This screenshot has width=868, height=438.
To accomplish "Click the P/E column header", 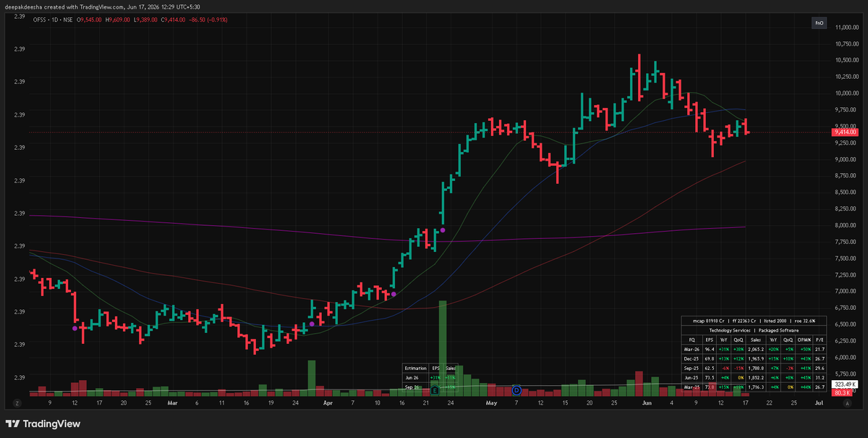I will (x=820, y=340).
